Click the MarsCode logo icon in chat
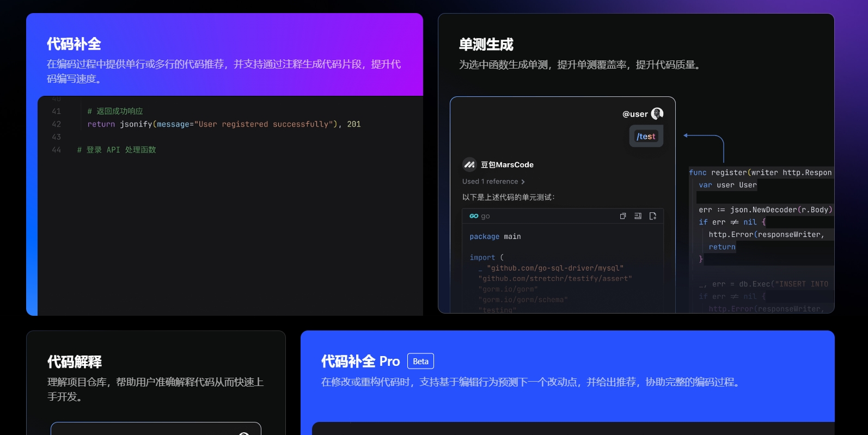This screenshot has height=435, width=868. coord(469,164)
